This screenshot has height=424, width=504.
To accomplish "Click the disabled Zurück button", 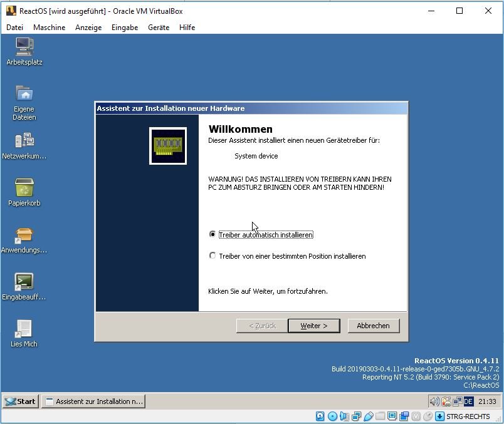I will coord(262,326).
